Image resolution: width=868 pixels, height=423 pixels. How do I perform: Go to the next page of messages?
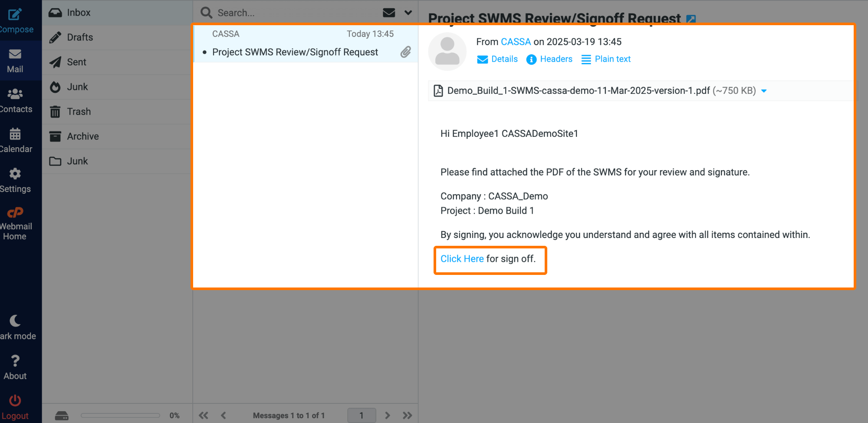click(x=387, y=416)
